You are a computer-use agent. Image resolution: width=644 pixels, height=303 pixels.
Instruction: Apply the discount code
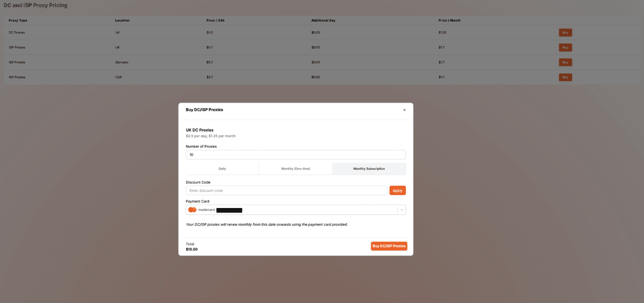click(x=397, y=190)
